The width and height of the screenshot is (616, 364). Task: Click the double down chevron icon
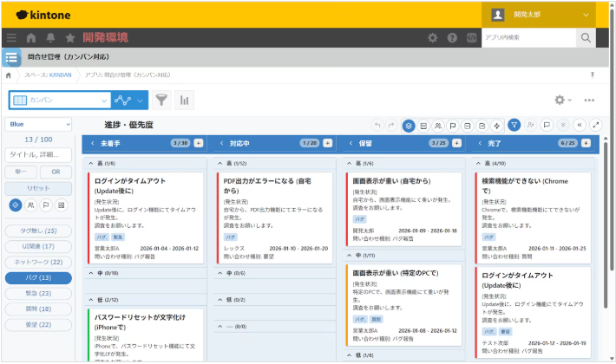[x=563, y=125]
